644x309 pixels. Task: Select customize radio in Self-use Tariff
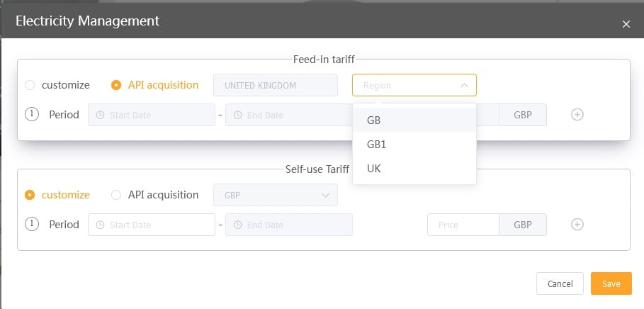point(30,195)
